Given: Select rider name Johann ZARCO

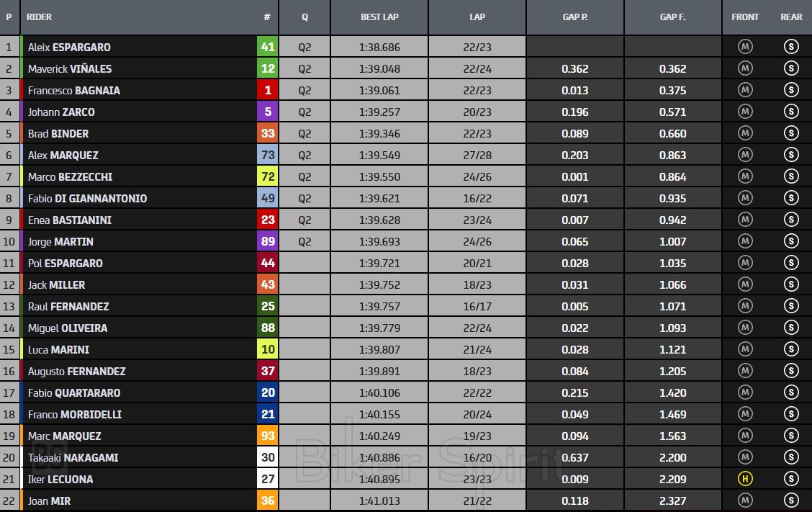Looking at the screenshot, I should [x=61, y=112].
